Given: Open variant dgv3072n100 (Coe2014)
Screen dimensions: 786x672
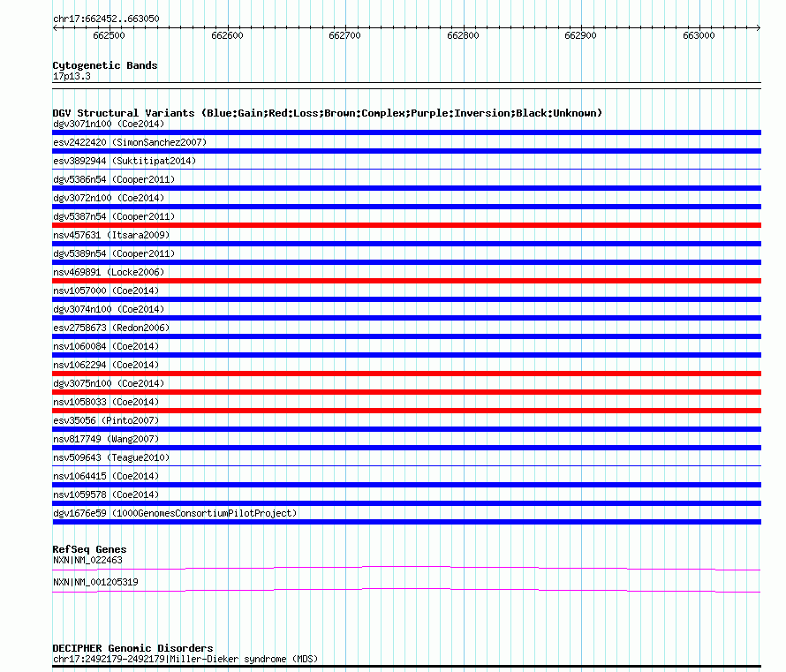Looking at the screenshot, I should coord(109,198).
